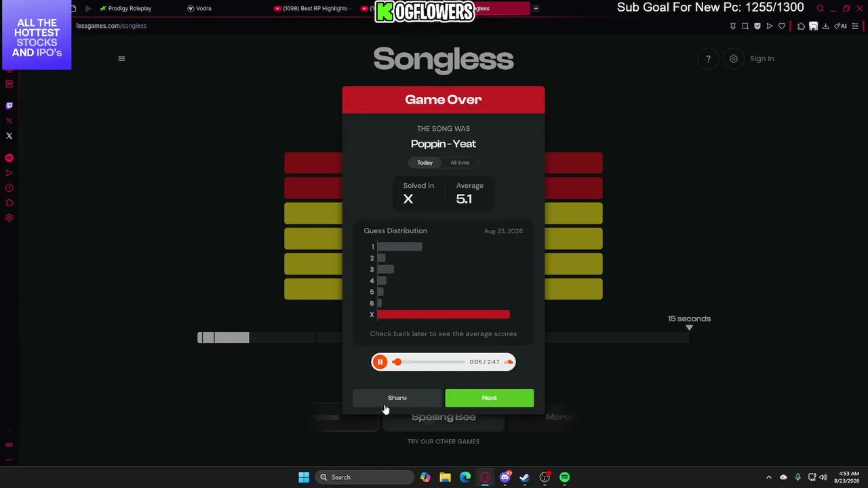Click the green Next button
Screen dimensions: 868x488
pos(489,398)
